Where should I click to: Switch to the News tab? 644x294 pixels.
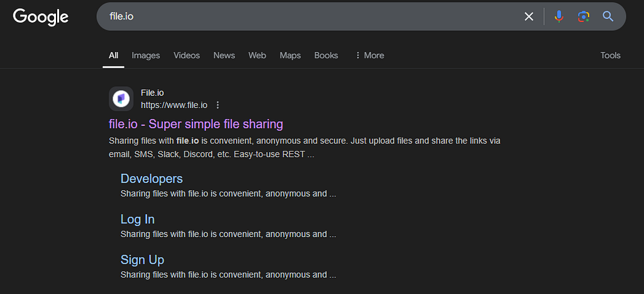pyautogui.click(x=225, y=55)
